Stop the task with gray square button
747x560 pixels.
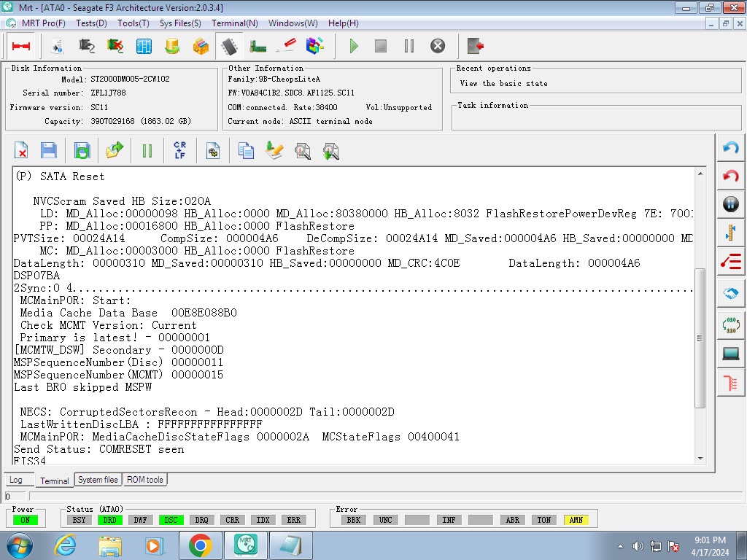[x=381, y=46]
